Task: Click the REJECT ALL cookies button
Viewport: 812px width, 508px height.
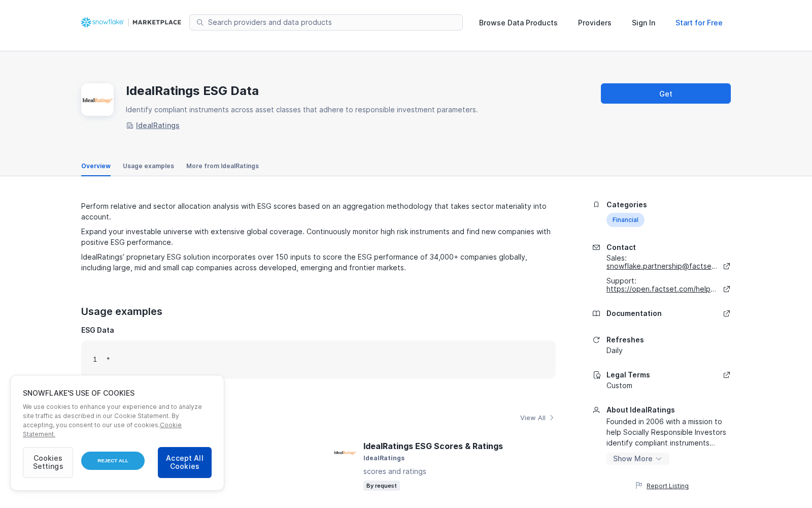Action: (x=113, y=461)
